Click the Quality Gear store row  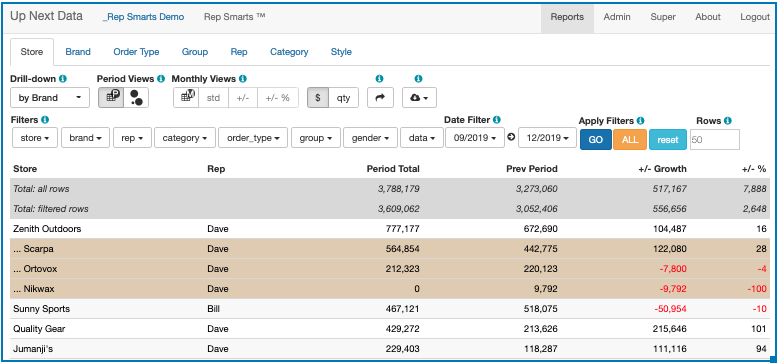390,329
